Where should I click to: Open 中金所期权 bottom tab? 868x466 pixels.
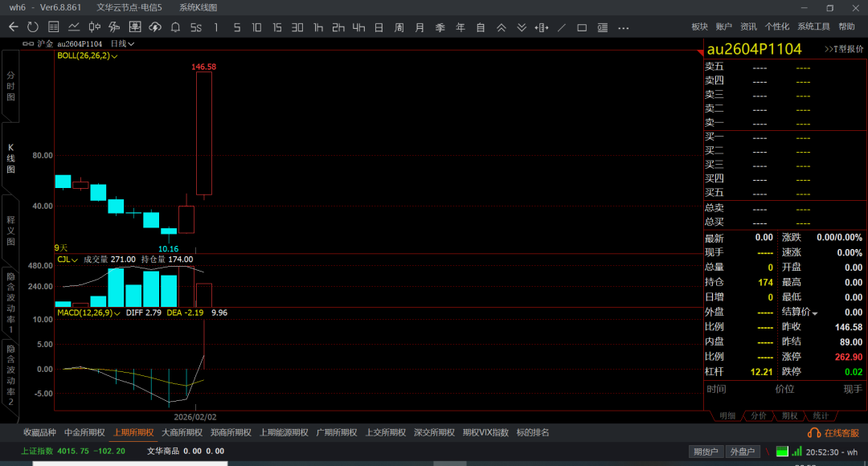[84, 432]
